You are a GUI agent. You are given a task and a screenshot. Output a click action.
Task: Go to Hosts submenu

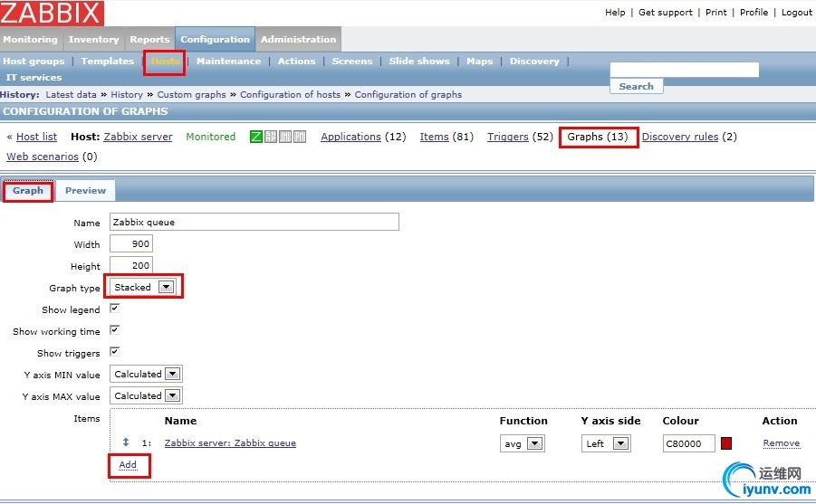pos(165,62)
